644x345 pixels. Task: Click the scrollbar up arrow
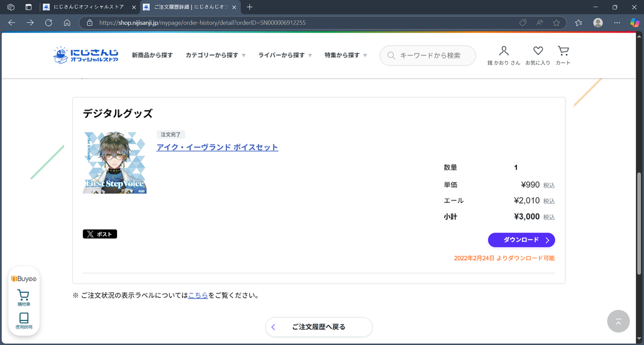pyautogui.click(x=639, y=36)
